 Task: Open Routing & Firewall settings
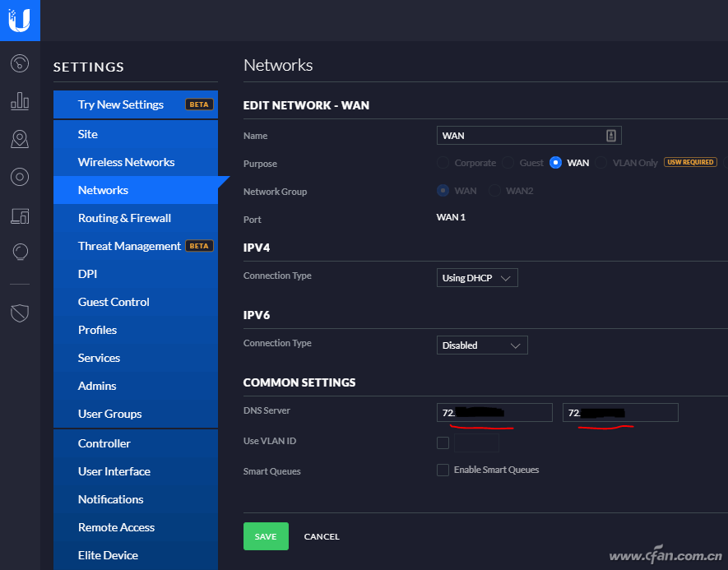click(x=124, y=218)
